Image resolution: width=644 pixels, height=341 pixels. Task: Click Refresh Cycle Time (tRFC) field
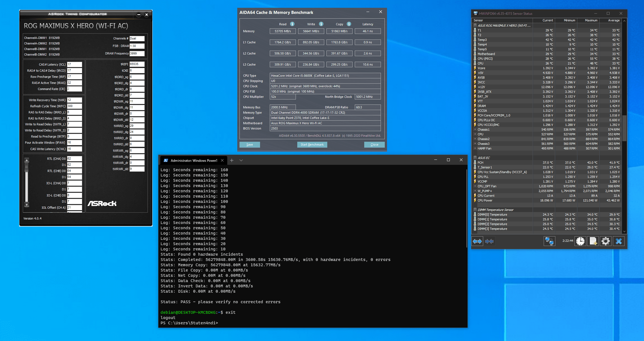[74, 106]
